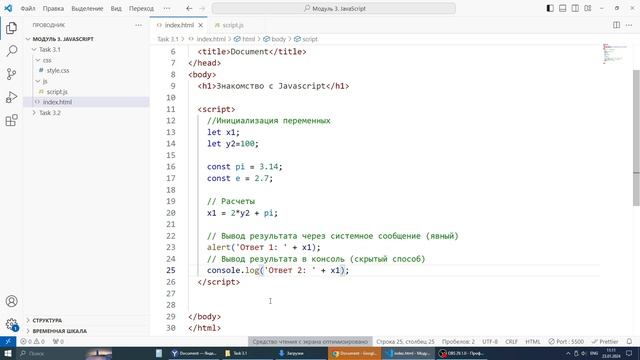Image resolution: width=640 pixels, height=360 pixels.
Task: Expand the ВРЕМЕННАЯ ШКАЛА section
Action: [x=60, y=331]
